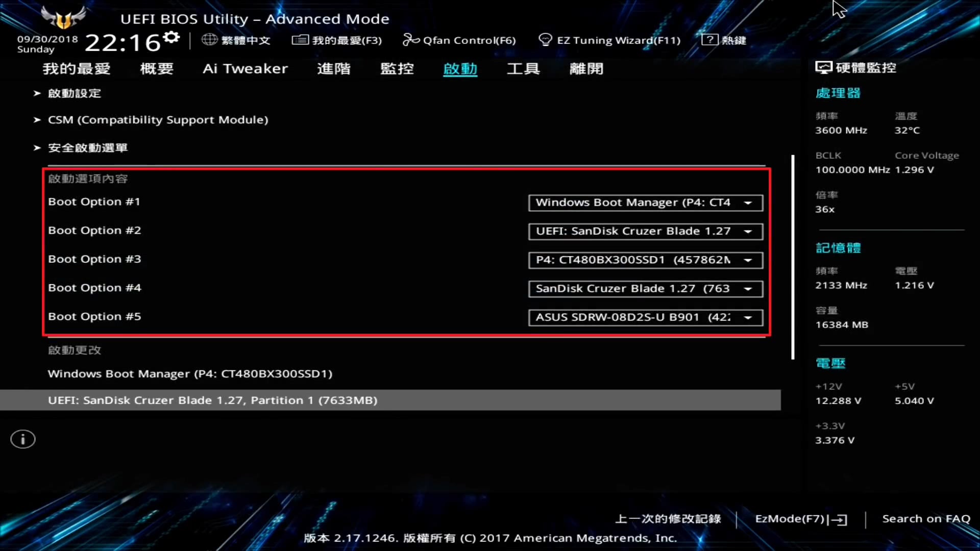The height and width of the screenshot is (551, 980).
Task: Open Search on FAQ
Action: (x=926, y=518)
